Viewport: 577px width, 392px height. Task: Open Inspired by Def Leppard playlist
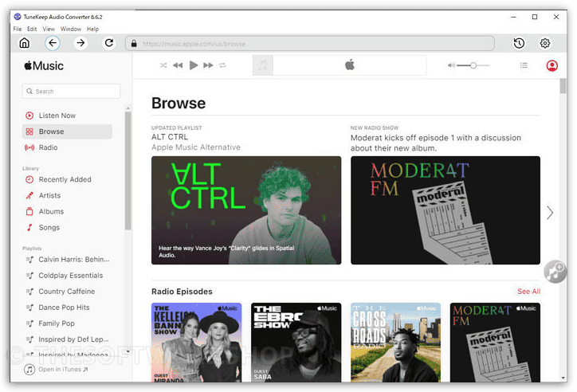(x=68, y=339)
